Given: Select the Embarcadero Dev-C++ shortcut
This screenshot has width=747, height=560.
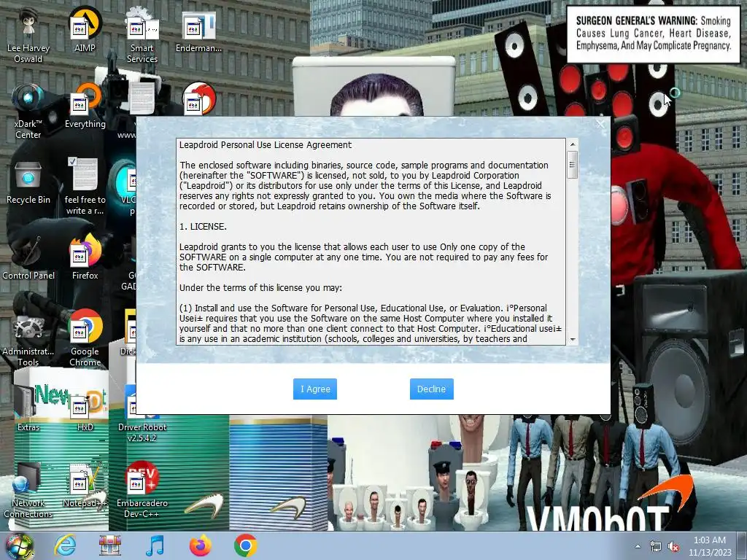Looking at the screenshot, I should [x=142, y=490].
